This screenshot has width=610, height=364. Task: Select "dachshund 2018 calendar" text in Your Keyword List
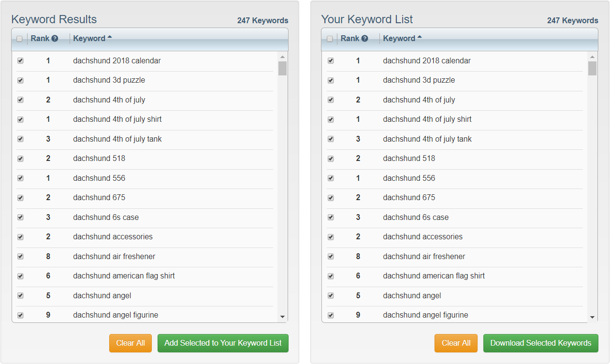(427, 61)
